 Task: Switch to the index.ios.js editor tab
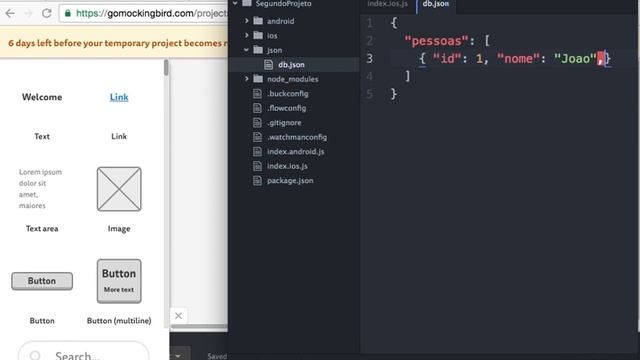[x=387, y=4]
